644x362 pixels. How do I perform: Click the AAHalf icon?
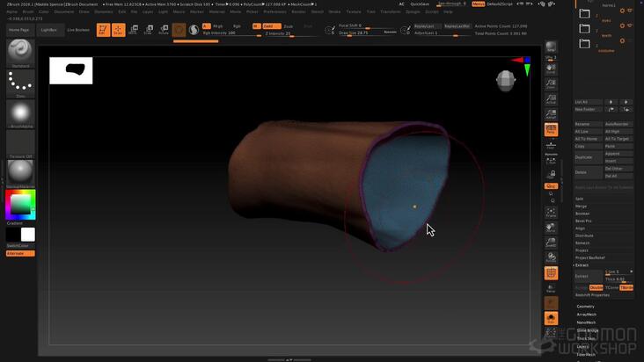coord(551,114)
